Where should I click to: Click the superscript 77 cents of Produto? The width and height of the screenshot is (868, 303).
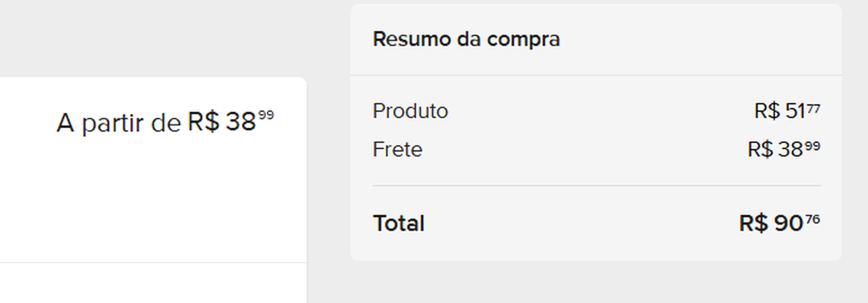click(813, 108)
